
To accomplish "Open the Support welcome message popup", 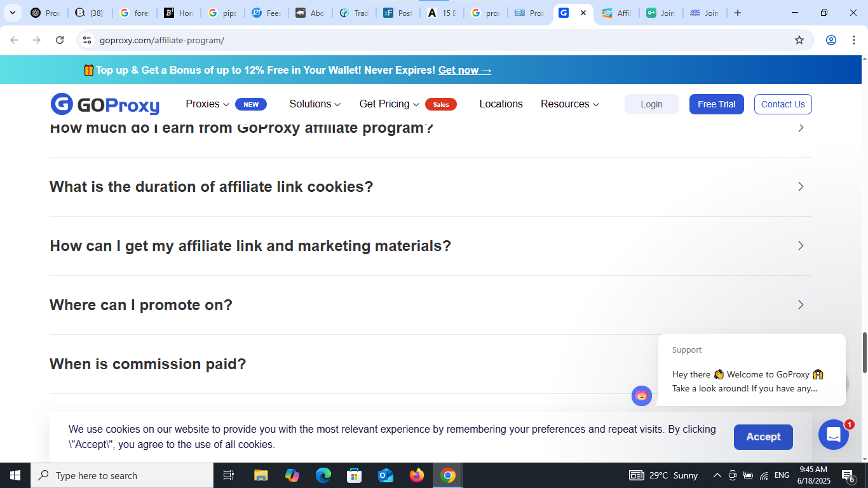I will 752,369.
